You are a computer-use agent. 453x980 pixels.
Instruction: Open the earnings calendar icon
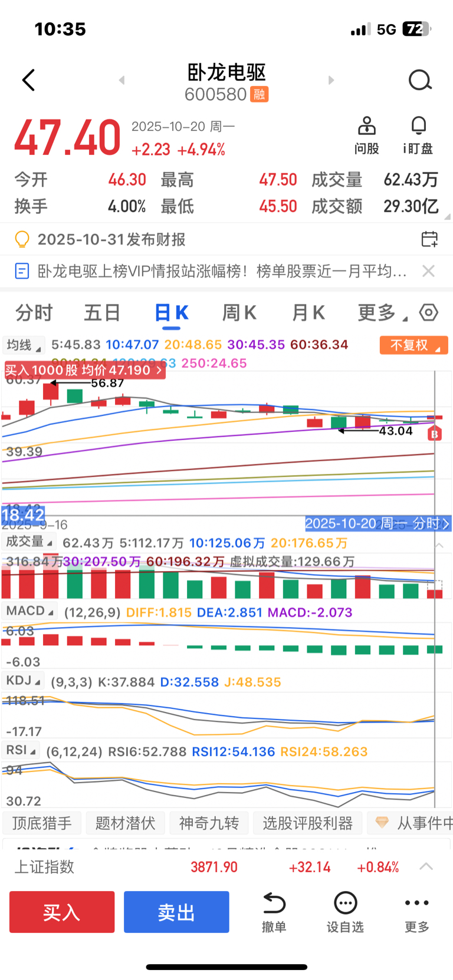click(x=429, y=239)
